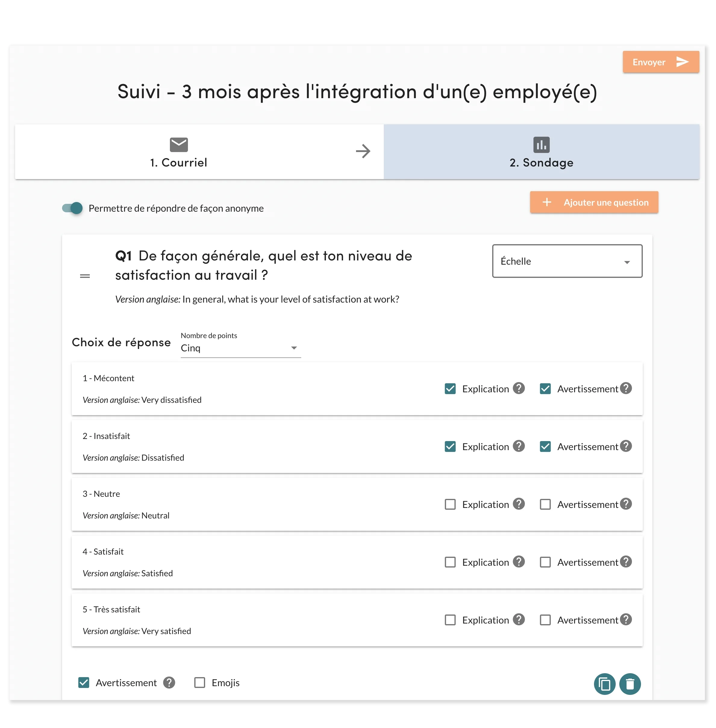
Task: Click help icon beside Mécontent Explication
Action: (519, 388)
